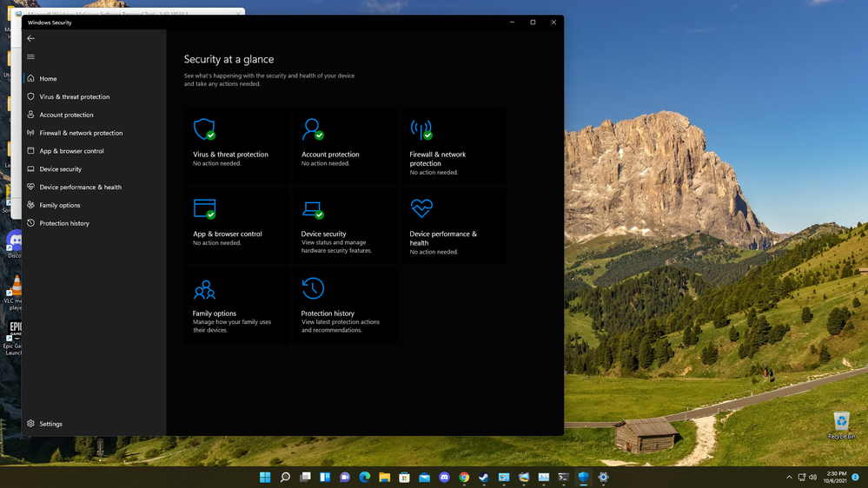Open the Virus & threat protection shield tile
Viewport: 868px width, 488px height.
(x=236, y=146)
